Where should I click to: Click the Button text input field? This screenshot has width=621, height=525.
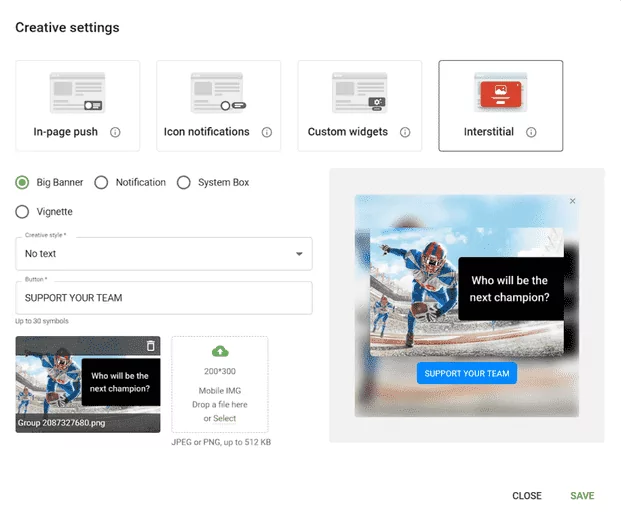164,298
